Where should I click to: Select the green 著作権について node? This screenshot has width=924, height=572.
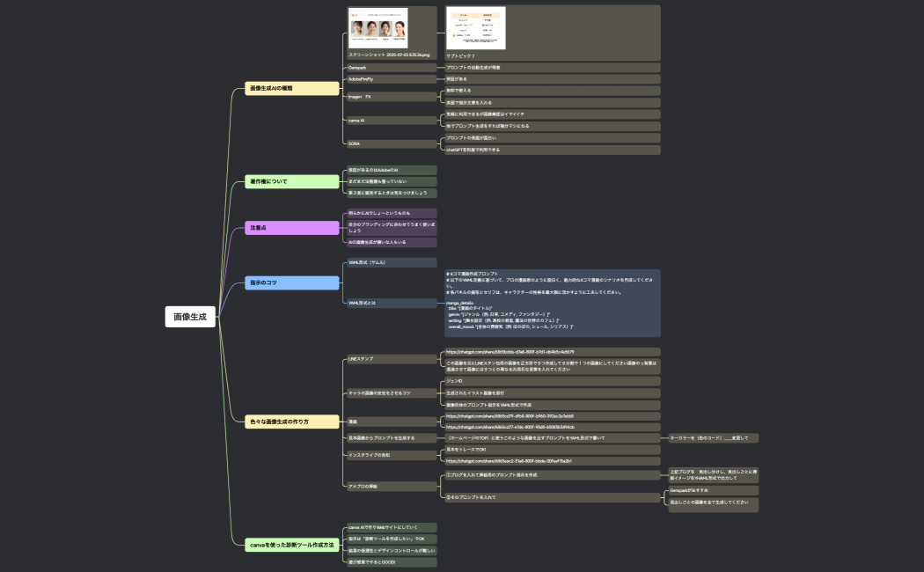tap(292, 181)
